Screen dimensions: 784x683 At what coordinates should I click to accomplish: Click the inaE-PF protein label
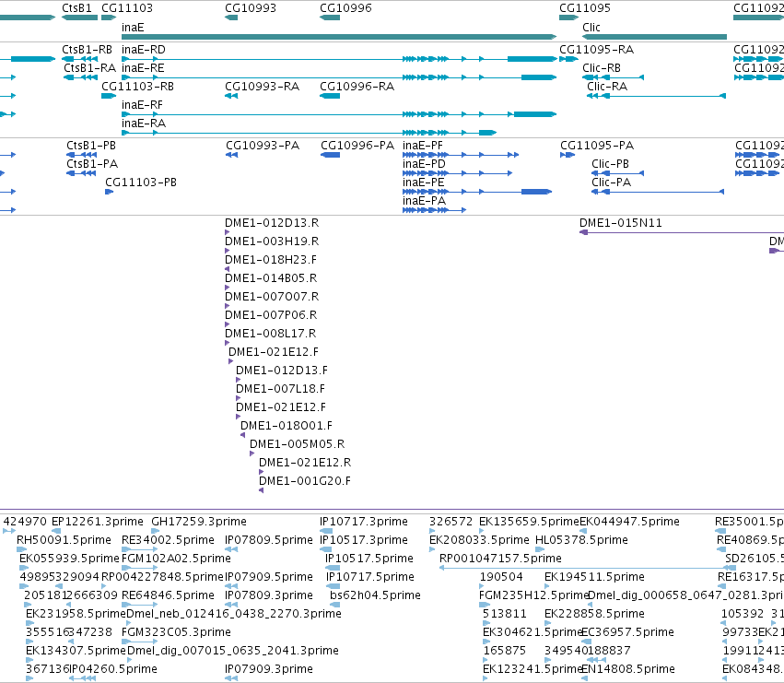(423, 146)
